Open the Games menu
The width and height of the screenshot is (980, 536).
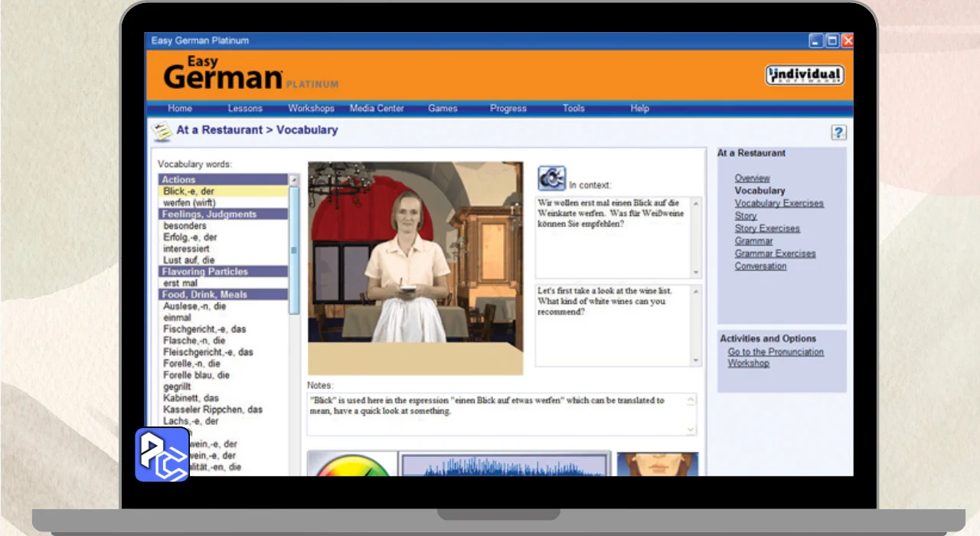coord(443,109)
